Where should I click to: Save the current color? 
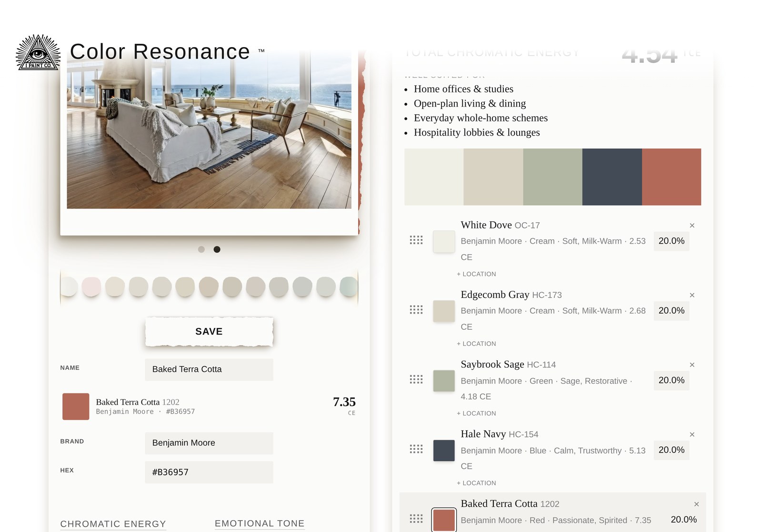click(x=209, y=332)
